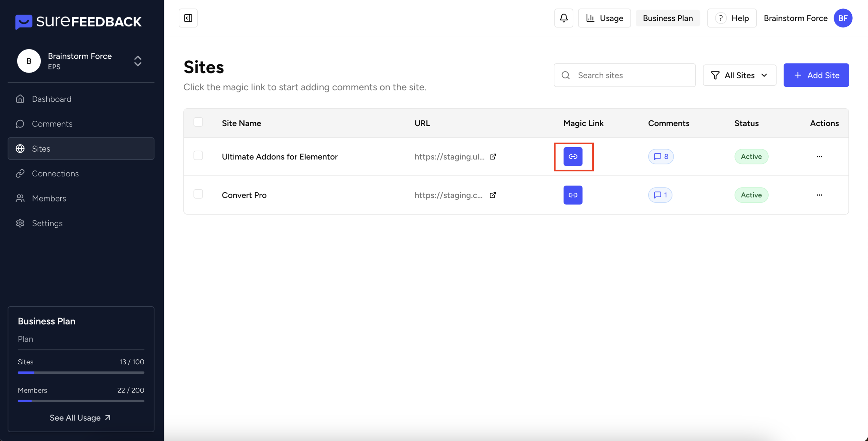View the 1 comment badge for Convert Pro
This screenshot has width=868, height=441.
tap(660, 195)
